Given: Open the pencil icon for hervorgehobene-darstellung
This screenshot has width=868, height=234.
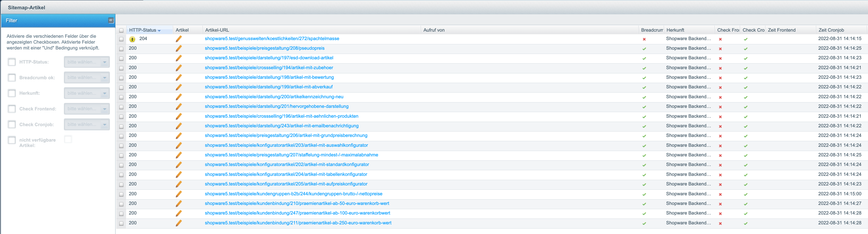Looking at the screenshot, I should coord(179,107).
